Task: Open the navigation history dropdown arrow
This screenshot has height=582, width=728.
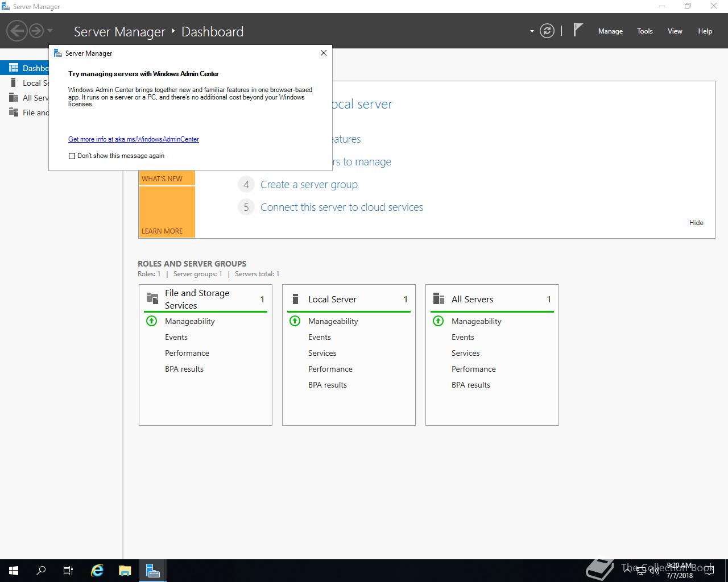Action: 50,31
